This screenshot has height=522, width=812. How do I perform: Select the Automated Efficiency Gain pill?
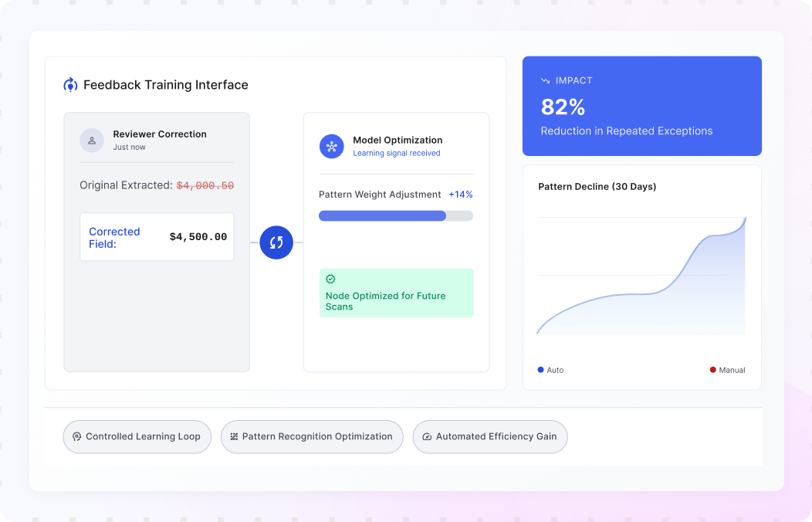point(490,436)
